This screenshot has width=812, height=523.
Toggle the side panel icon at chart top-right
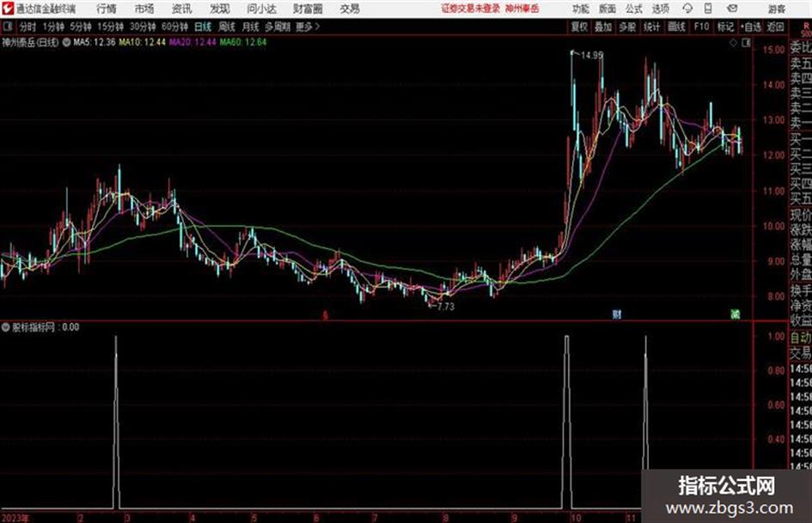746,43
